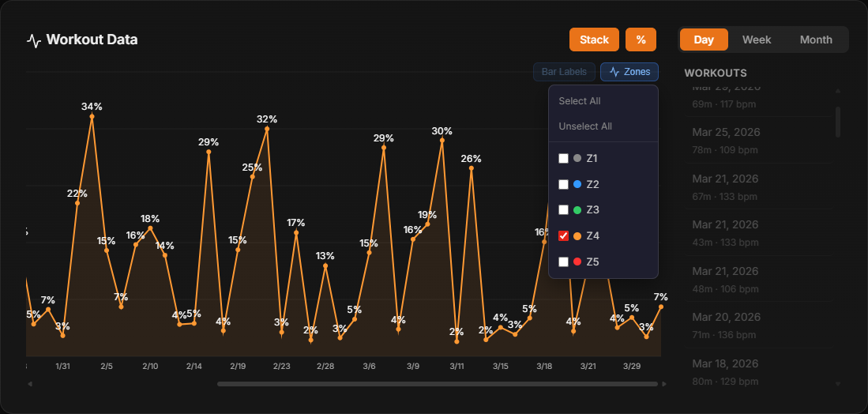Click the workouts list scroll-down arrow

click(x=837, y=383)
